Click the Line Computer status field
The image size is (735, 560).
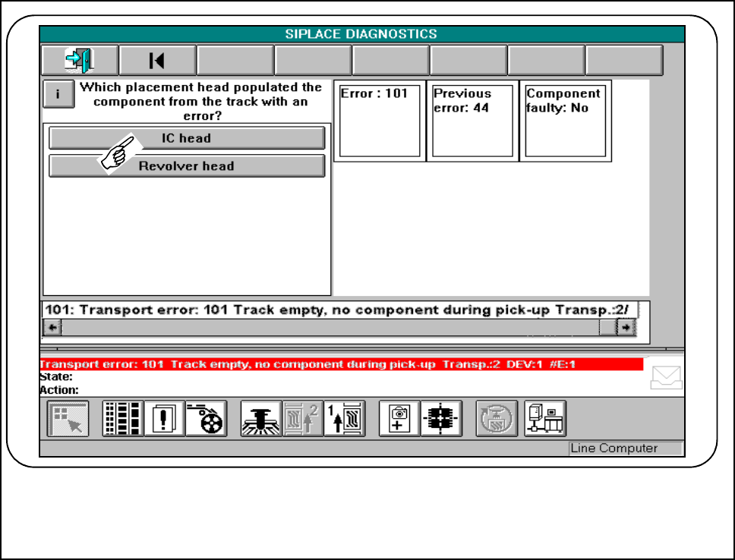[x=626, y=448]
